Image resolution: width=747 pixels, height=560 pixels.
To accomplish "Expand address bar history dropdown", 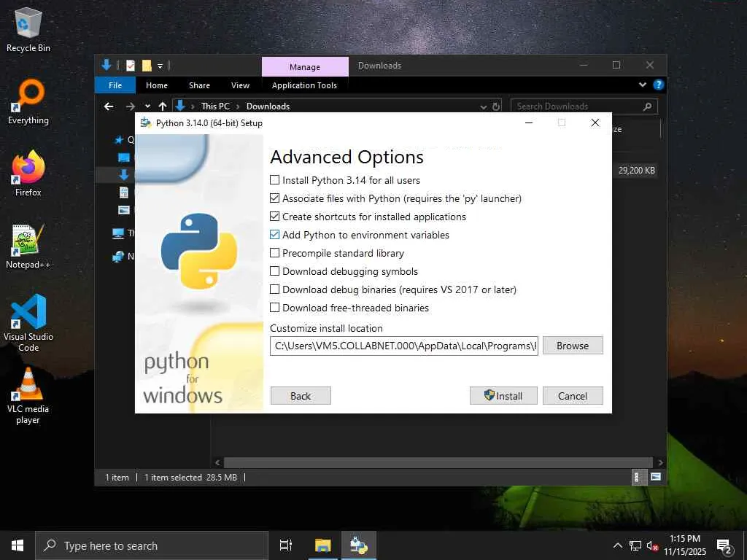I will click(x=483, y=106).
